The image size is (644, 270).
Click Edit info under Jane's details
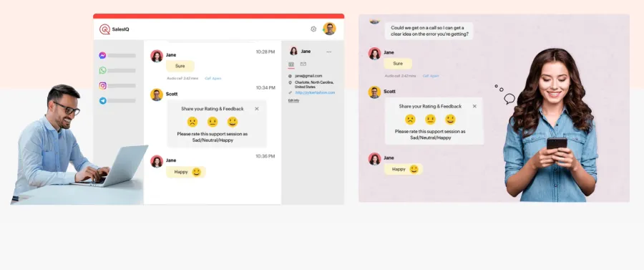click(293, 100)
